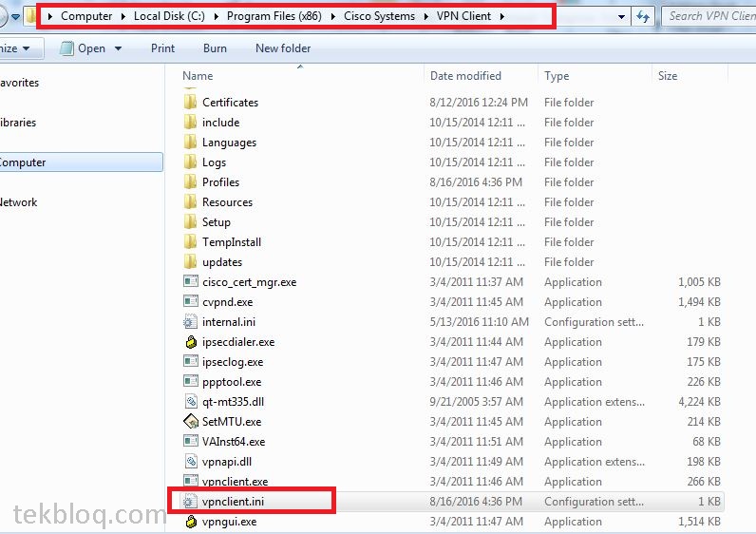Click the vpnapi.dll file icon
The width and height of the screenshot is (756, 534).
coord(191,461)
